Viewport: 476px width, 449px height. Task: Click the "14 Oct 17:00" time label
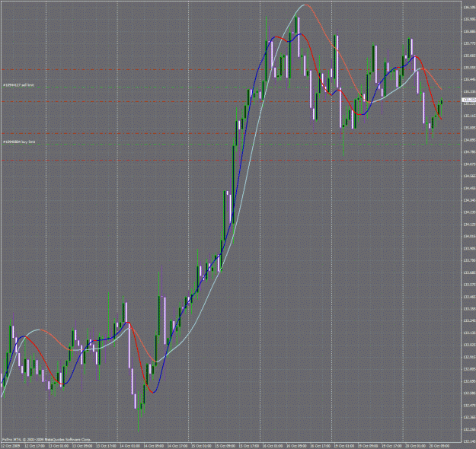[x=177, y=446]
